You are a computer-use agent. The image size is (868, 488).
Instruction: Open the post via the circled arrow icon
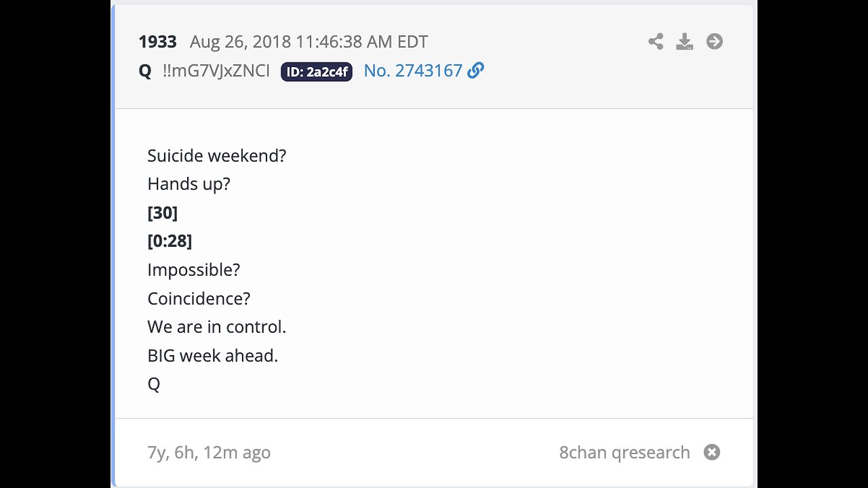click(x=714, y=42)
